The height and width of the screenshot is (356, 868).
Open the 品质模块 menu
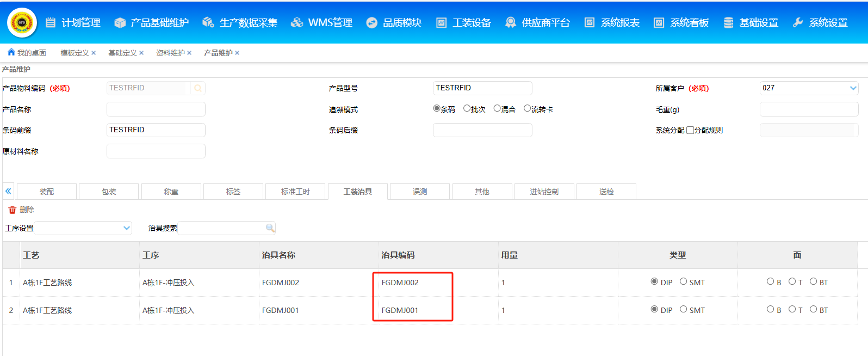point(394,22)
